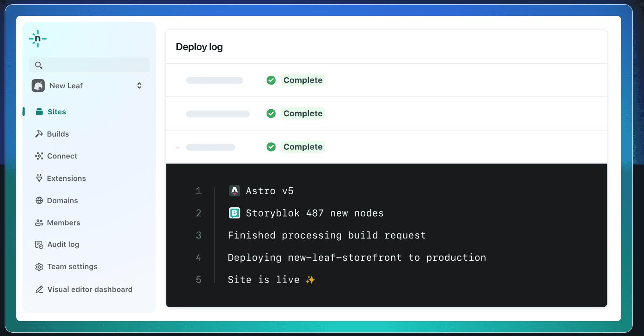Click the New Leaf team avatar
The image size is (644, 336).
38,86
